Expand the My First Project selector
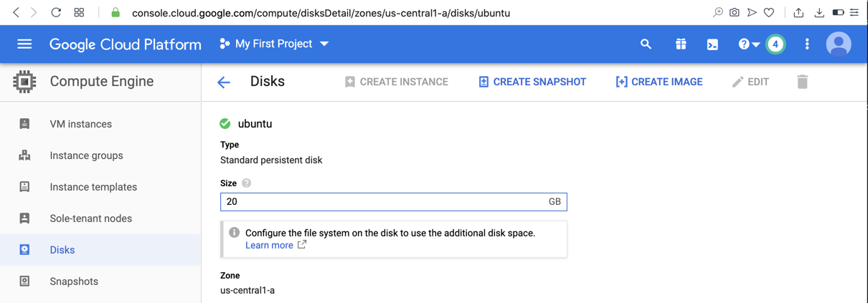Screen dimensions: 868x303 (x=274, y=44)
